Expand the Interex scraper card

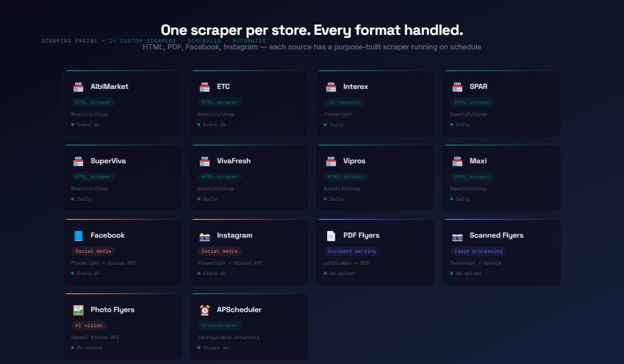[375, 103]
